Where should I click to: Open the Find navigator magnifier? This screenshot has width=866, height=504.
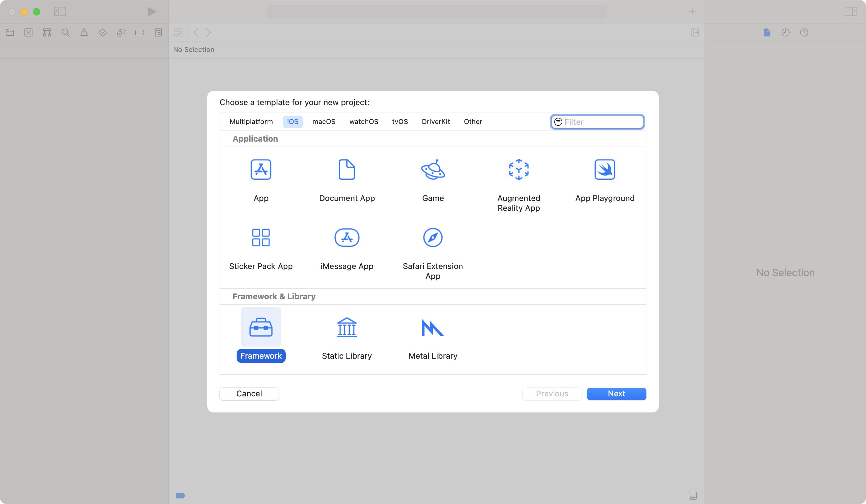coord(66,33)
